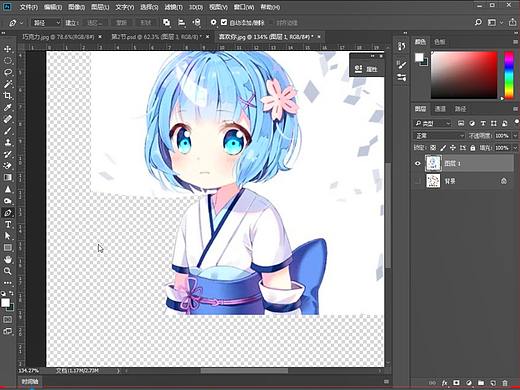Toggle the Auto Add/Delete checkbox
The width and height of the screenshot is (520, 390).
(224, 22)
